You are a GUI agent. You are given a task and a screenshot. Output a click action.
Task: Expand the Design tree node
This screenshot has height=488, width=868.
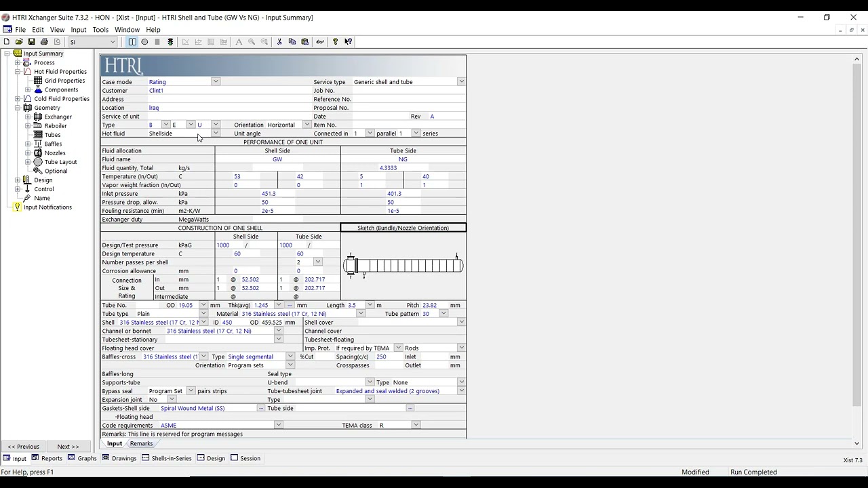(17, 180)
